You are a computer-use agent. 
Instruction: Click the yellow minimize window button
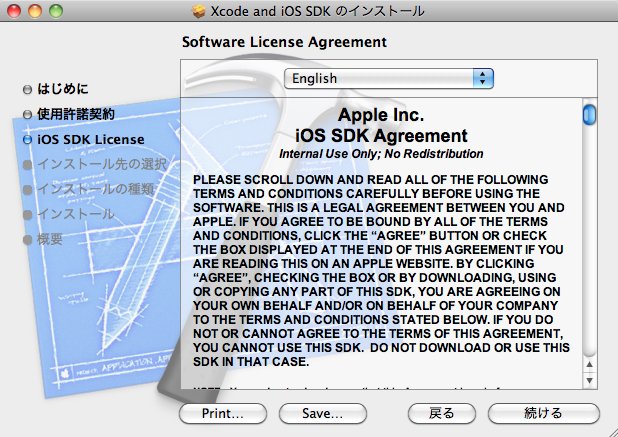pyautogui.click(x=35, y=11)
